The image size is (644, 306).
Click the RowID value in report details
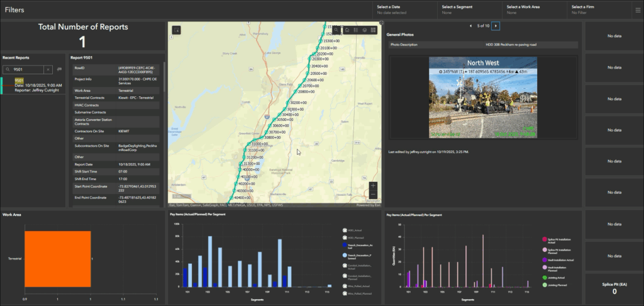[x=136, y=69]
